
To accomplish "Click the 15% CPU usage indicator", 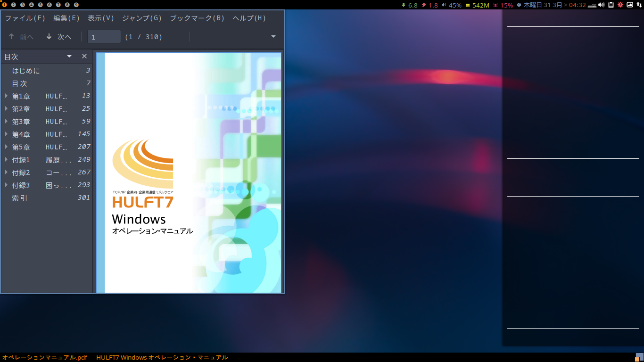I will coord(503,5).
